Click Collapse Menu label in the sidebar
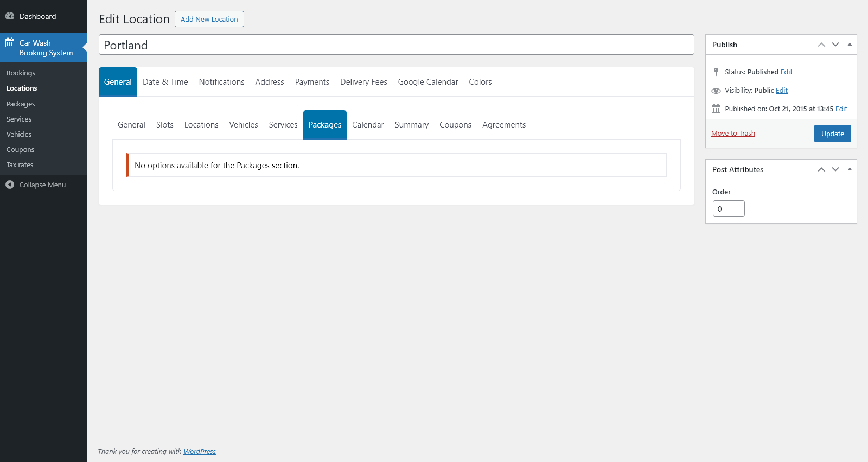Viewport: 868px width, 462px height. [x=42, y=185]
